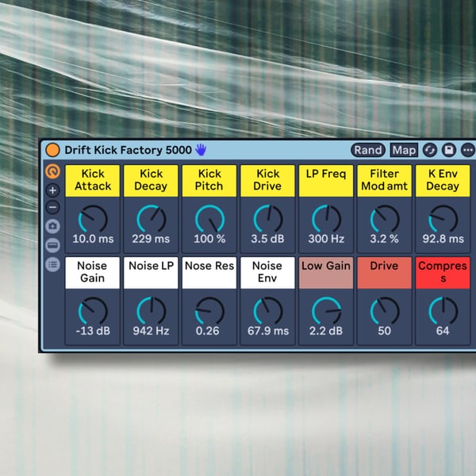Click the Drift Kick Factory 5000 title
Image resolution: width=476 pixels, height=476 pixels.
(x=128, y=150)
